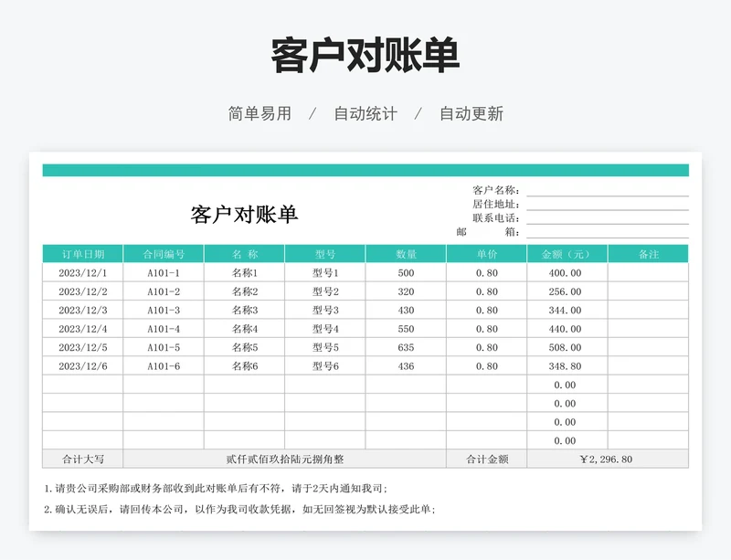The width and height of the screenshot is (731, 560).
Task: Click the 合计大写 label cell
Action: pos(82,460)
